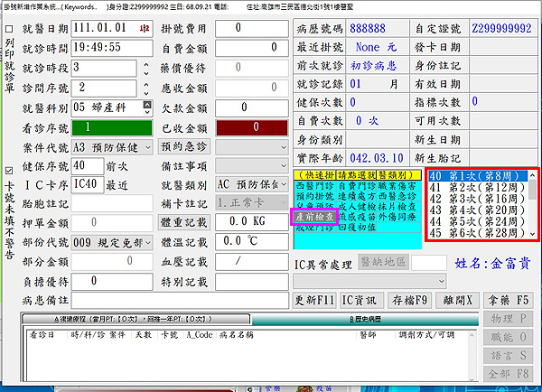The image size is (542, 392).
Task: Click the calendar icon beside 就醫日期
Action: pos(145,28)
